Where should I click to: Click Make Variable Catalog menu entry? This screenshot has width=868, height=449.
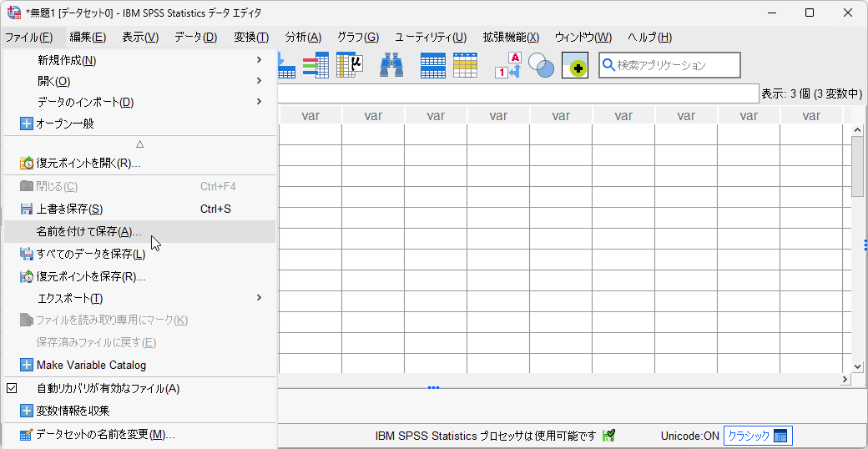139,366
